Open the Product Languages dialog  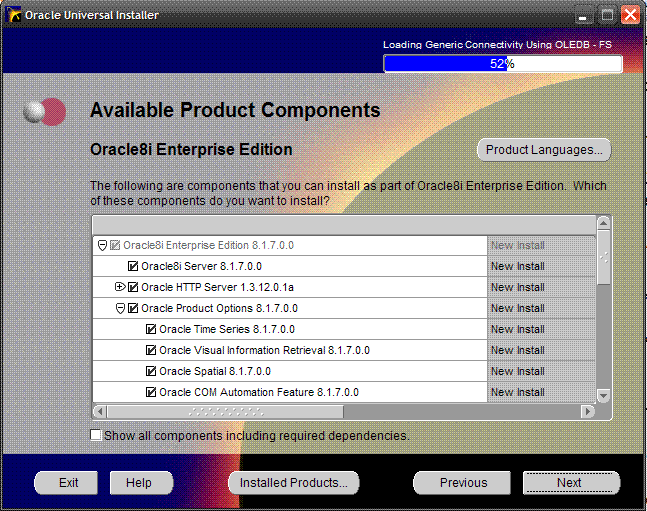coord(544,150)
